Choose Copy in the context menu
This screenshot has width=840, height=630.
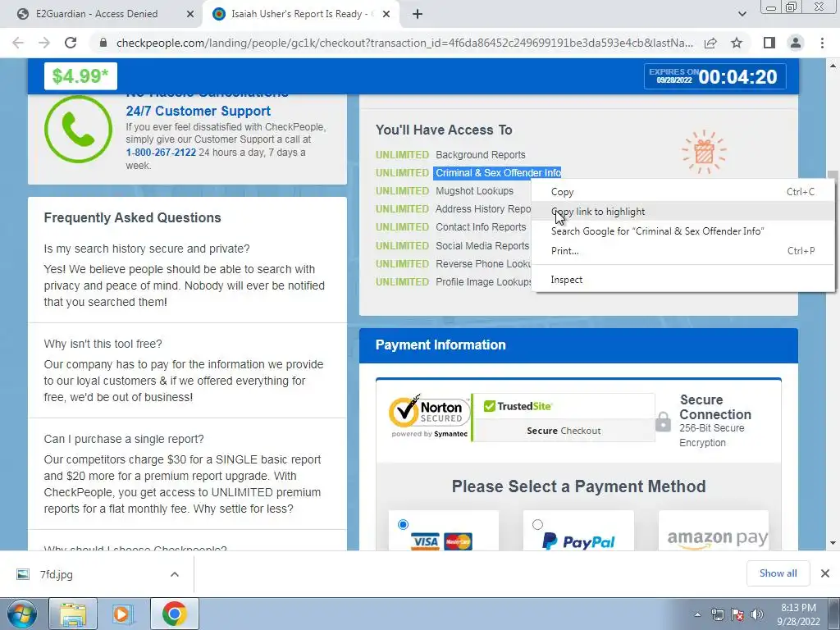(682, 192)
